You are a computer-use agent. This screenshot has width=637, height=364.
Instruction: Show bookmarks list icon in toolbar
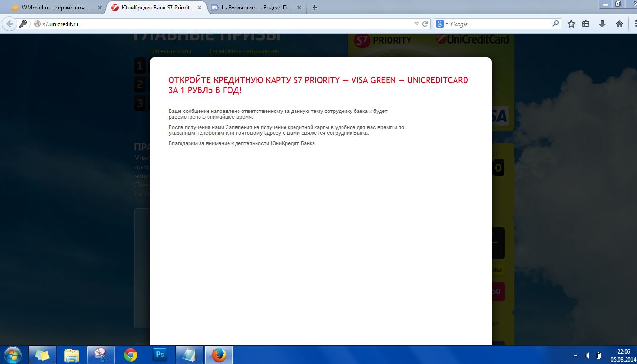586,24
